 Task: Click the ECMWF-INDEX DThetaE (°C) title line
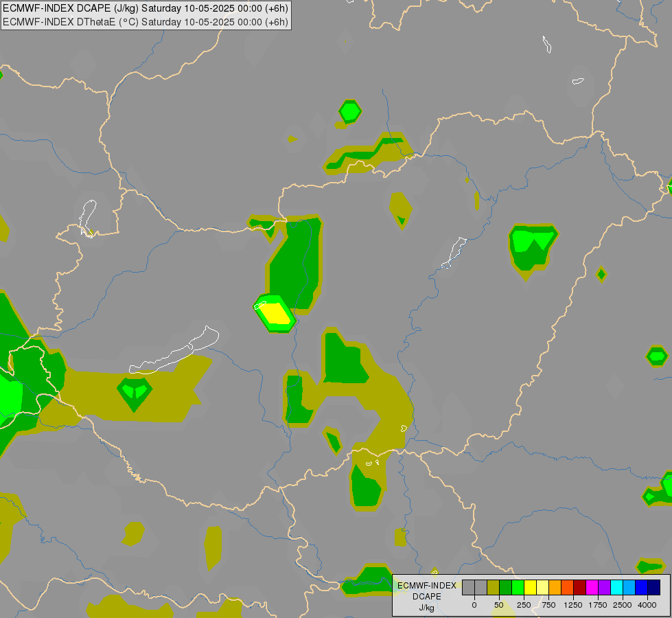(x=146, y=22)
